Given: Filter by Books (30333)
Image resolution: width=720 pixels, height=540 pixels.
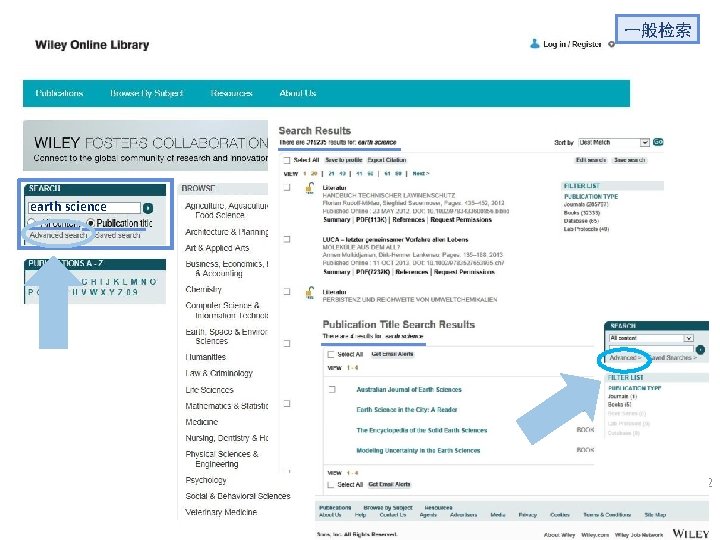Looking at the screenshot, I should click(x=582, y=213).
